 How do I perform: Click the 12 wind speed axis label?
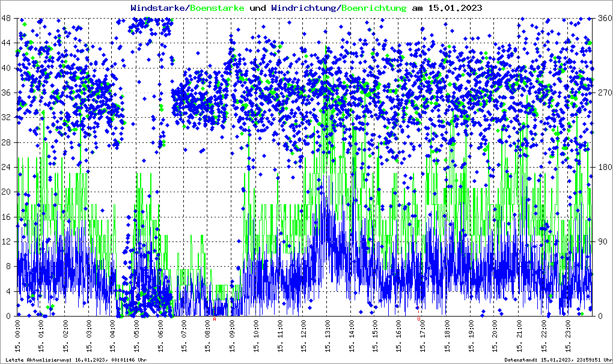point(6,241)
